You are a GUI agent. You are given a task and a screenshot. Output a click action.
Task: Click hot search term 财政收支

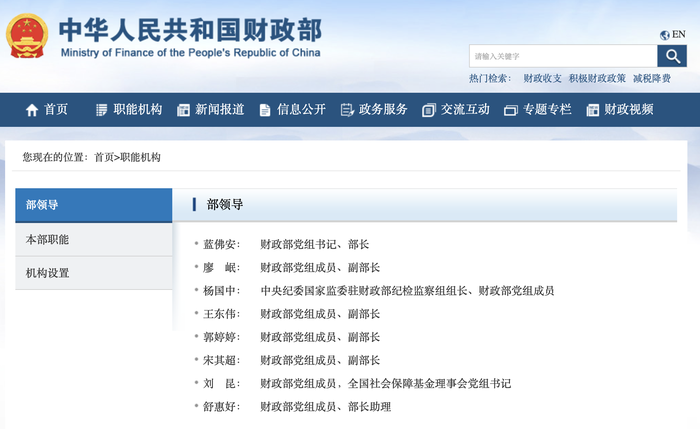coord(542,79)
